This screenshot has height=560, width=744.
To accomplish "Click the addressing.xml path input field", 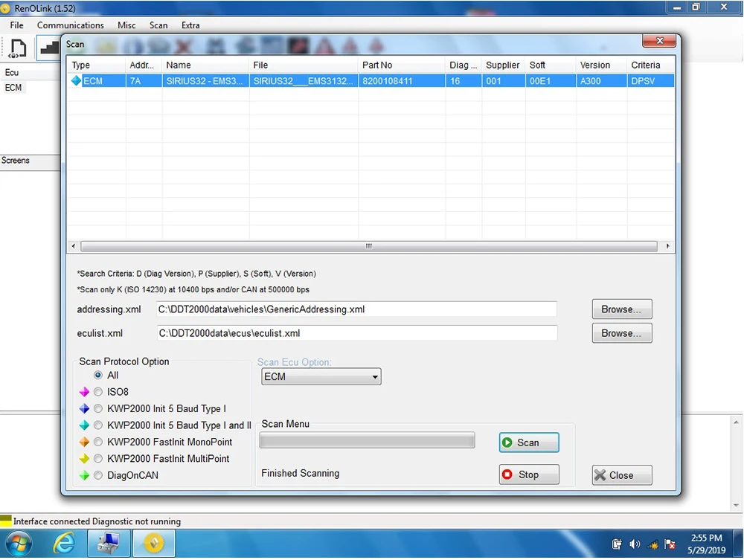I will tap(356, 309).
